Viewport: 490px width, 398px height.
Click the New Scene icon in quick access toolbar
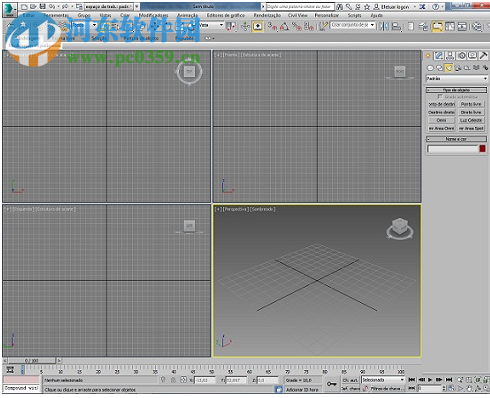coord(24,6)
